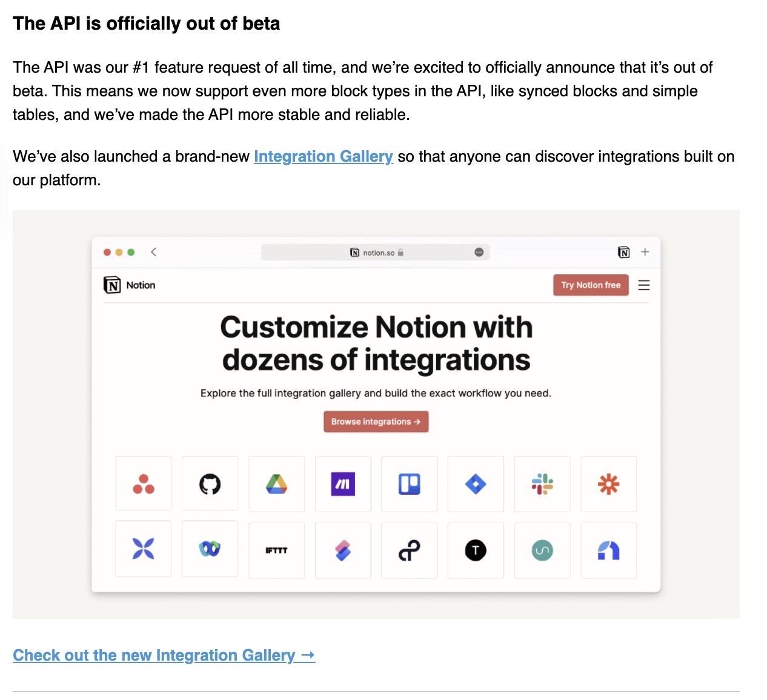767x700 pixels.
Task: Select the Google Drive integration icon
Action: point(276,484)
